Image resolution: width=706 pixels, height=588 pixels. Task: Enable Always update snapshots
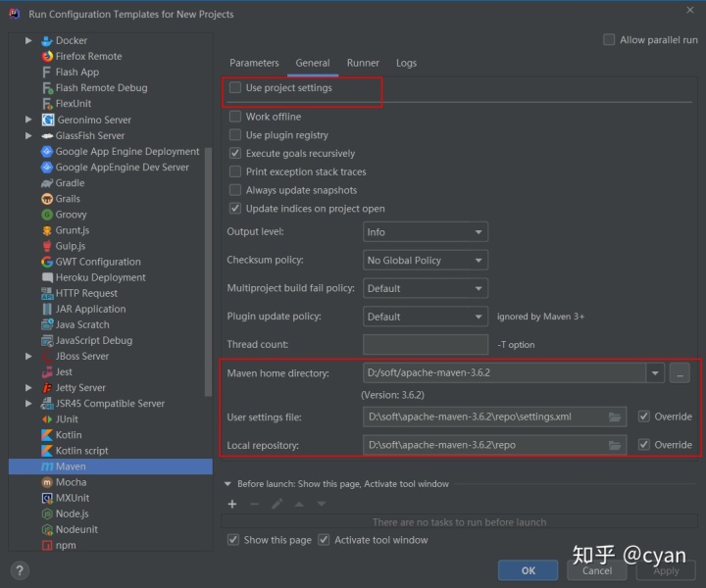coord(235,190)
